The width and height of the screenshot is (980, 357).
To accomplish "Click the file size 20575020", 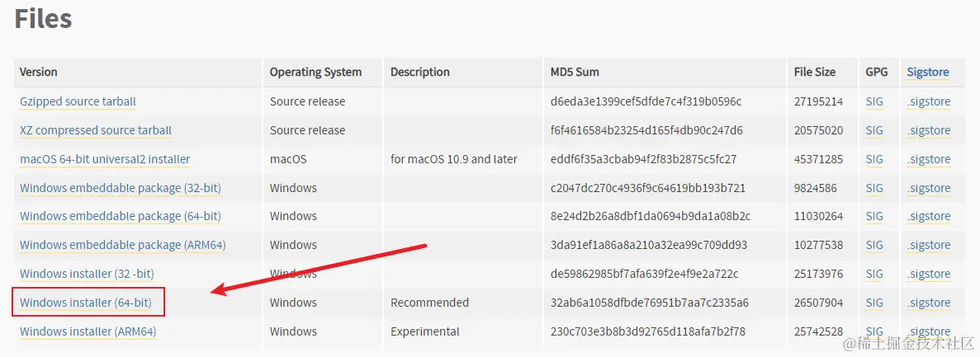I will 818,130.
